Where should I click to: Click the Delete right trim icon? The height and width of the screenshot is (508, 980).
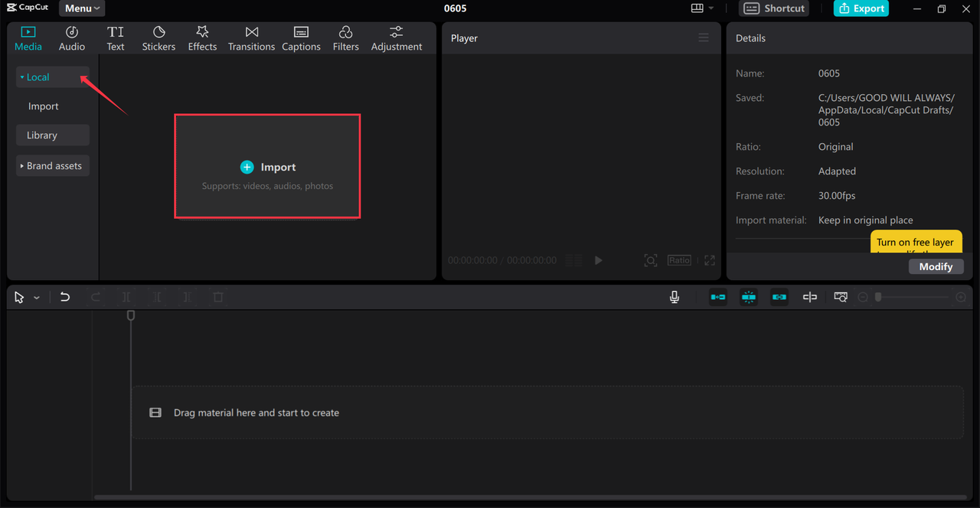point(188,297)
